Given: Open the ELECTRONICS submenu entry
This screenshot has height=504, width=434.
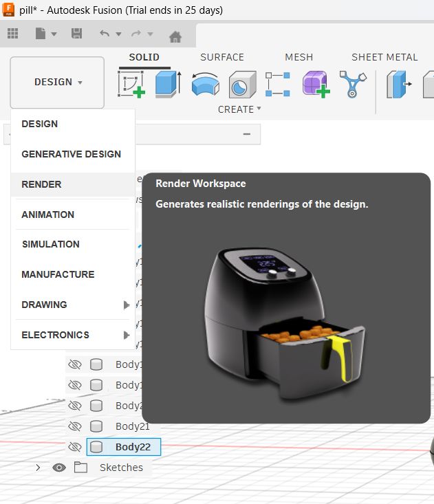Looking at the screenshot, I should 73,335.
